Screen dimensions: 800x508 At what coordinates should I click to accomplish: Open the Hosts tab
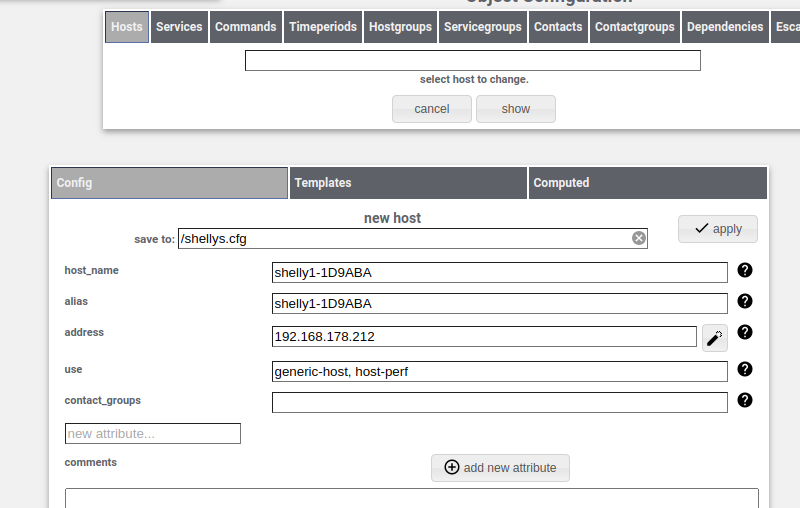tap(127, 27)
